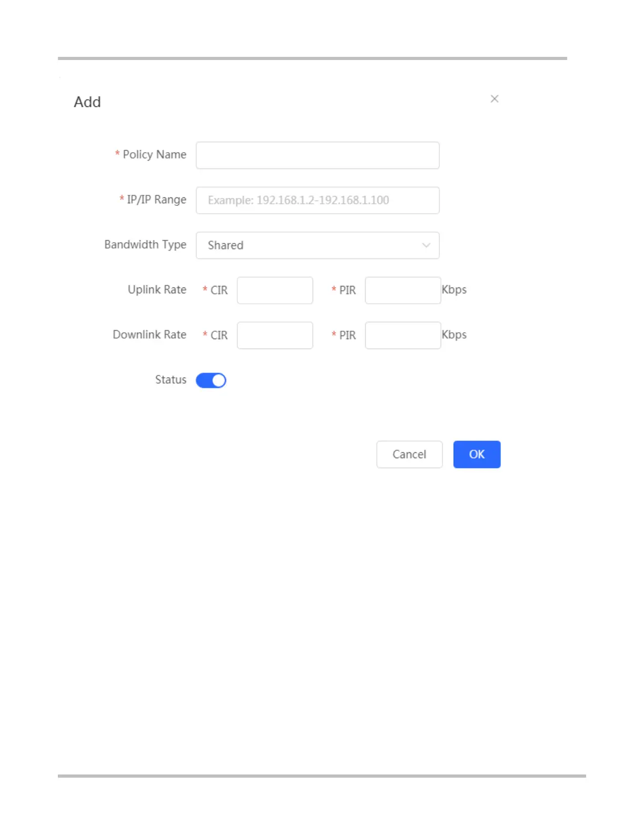This screenshot has width=644, height=834.
Task: Click the Kbps unit beside Uplink PIR
Action: pyautogui.click(x=454, y=290)
